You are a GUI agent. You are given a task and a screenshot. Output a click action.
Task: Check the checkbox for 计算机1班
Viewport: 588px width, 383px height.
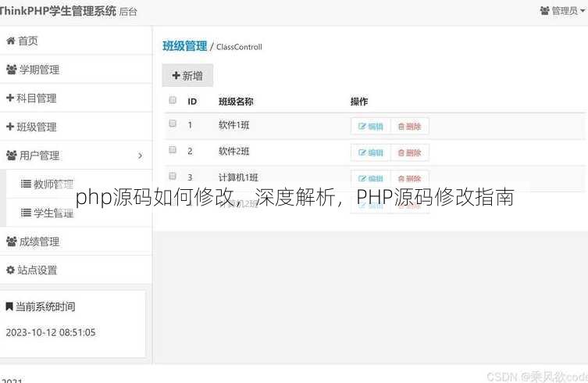(173, 176)
